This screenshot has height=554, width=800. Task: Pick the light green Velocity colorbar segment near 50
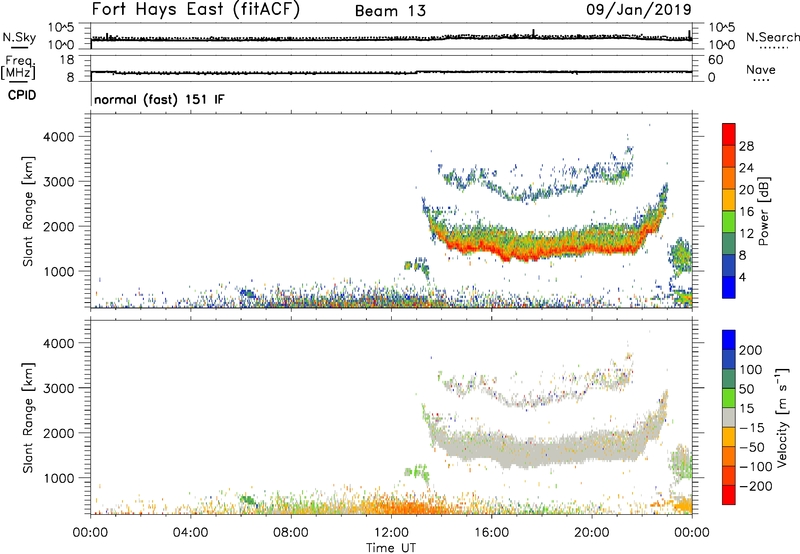coord(729,398)
